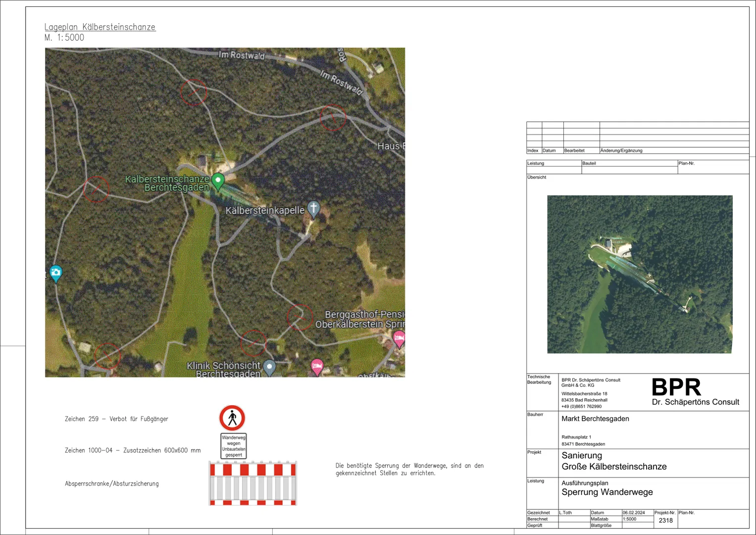The image size is (756, 535).
Task: Select 'Sanierung Große Kälbersteinschanze' project text
Action: (614, 461)
